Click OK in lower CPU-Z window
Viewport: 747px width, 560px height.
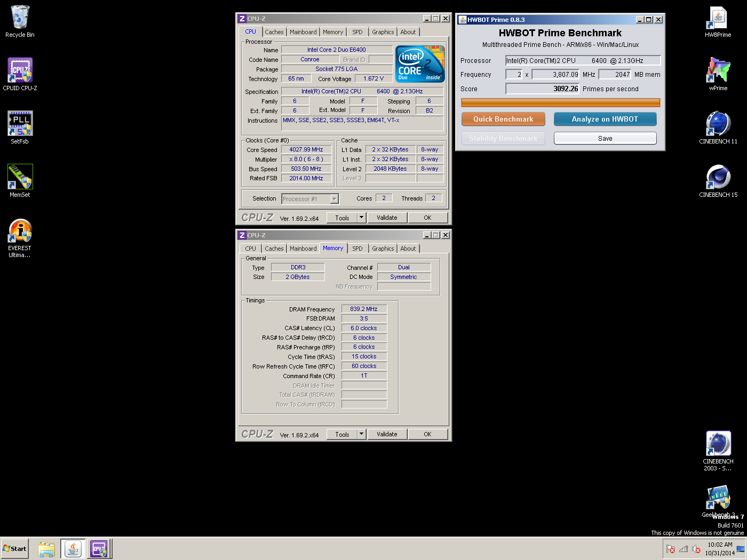click(427, 434)
